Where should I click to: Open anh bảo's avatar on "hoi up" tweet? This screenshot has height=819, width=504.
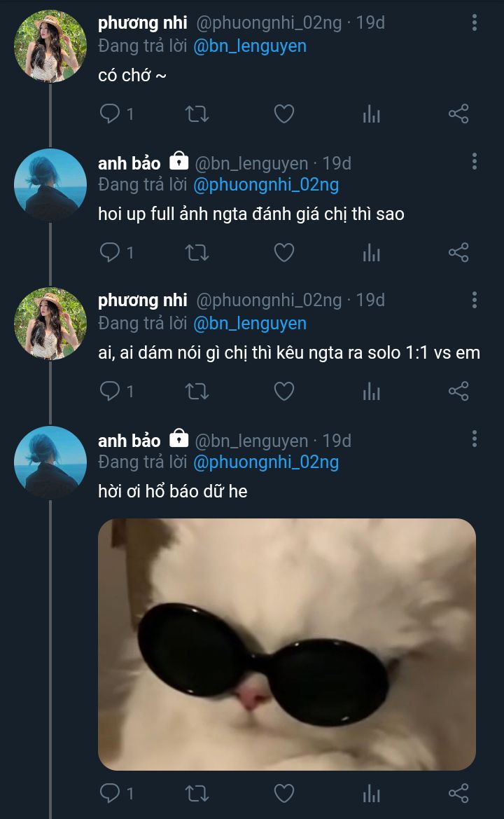[x=50, y=185]
